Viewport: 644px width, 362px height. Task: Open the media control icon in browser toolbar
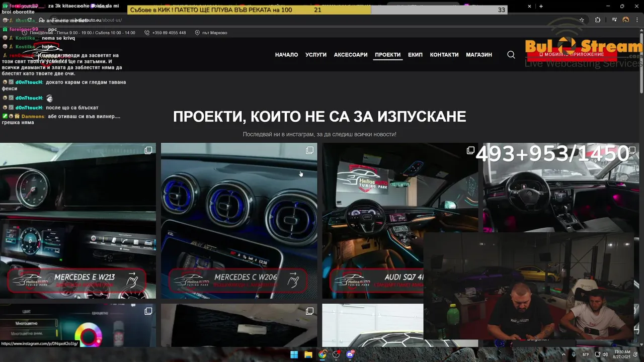coord(614,20)
